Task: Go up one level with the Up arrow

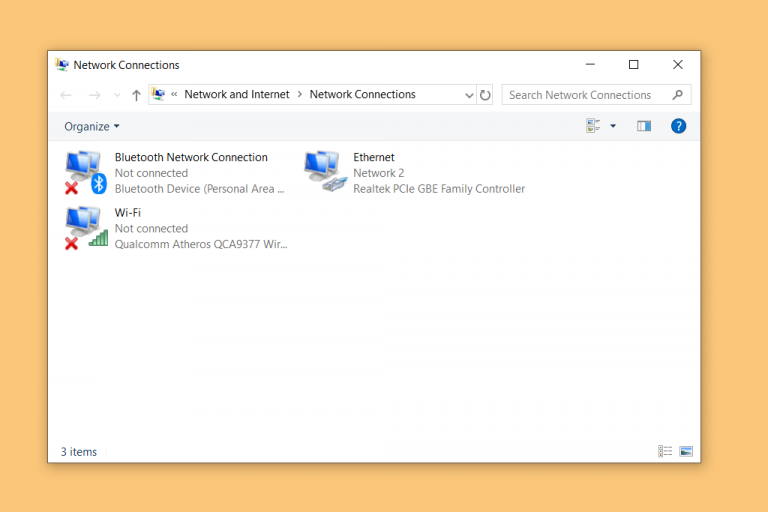Action: [136, 95]
